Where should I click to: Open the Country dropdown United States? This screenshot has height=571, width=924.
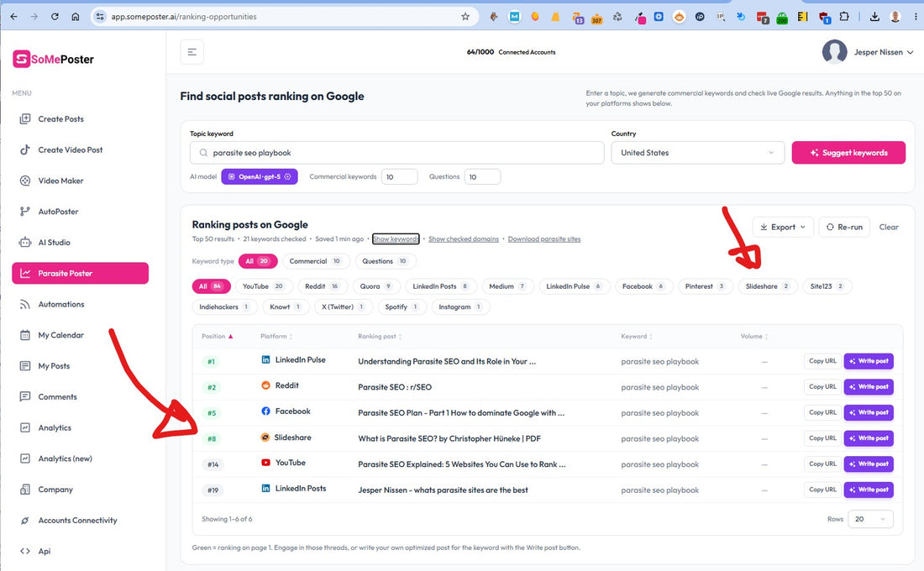(698, 153)
